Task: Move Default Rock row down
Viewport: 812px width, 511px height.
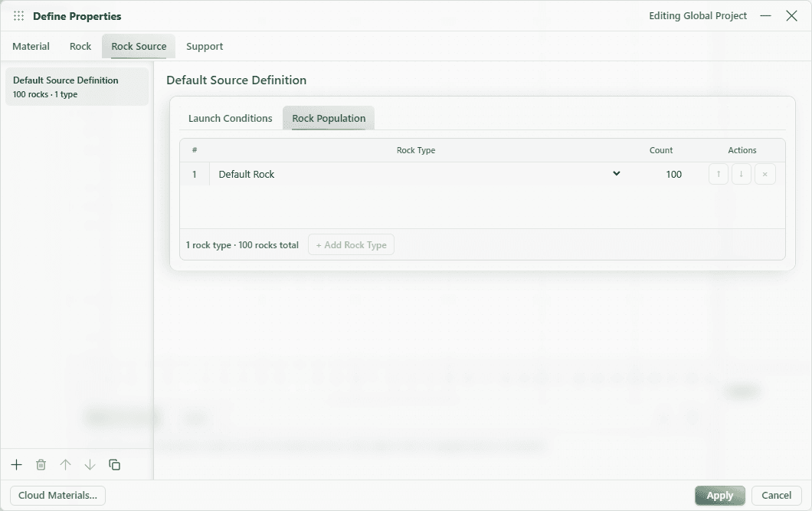Action: point(741,174)
